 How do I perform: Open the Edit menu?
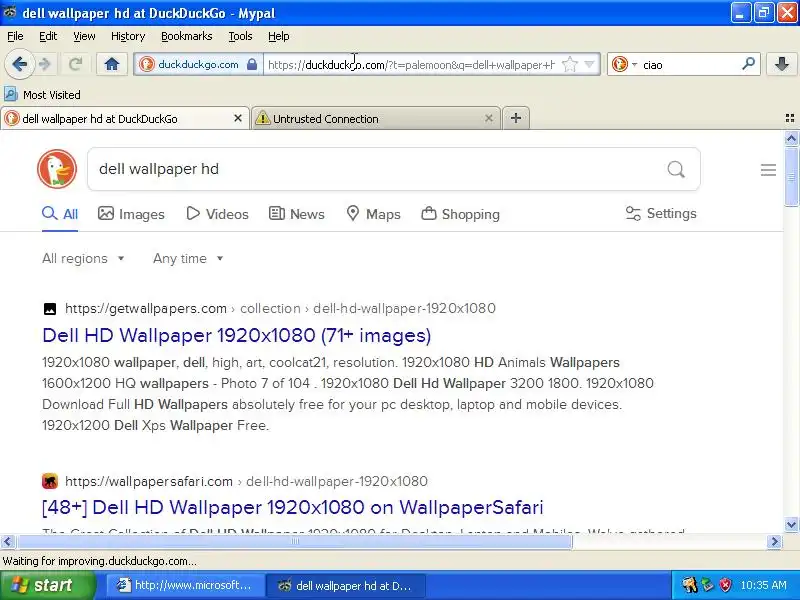48,36
